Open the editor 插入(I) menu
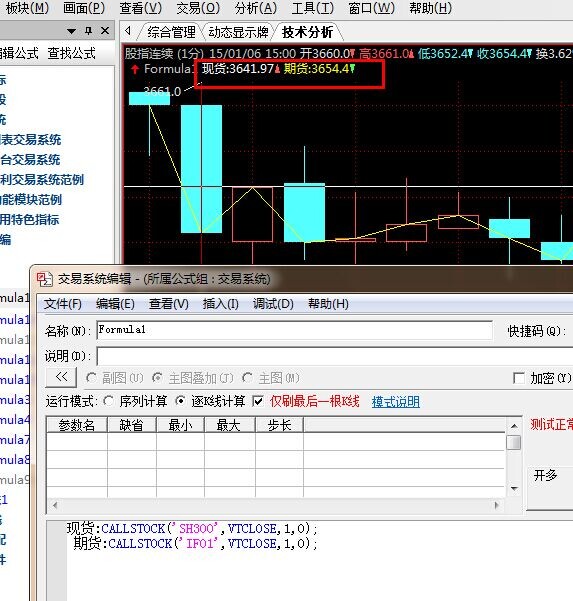 coord(220,304)
